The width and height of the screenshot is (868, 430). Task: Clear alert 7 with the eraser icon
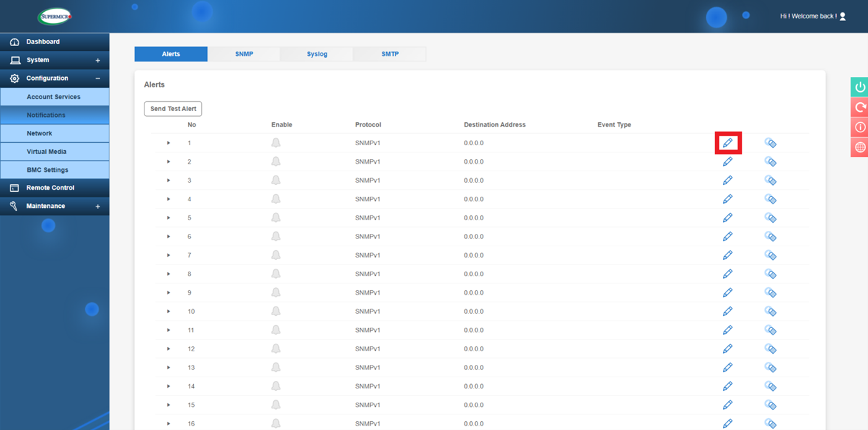click(x=771, y=255)
